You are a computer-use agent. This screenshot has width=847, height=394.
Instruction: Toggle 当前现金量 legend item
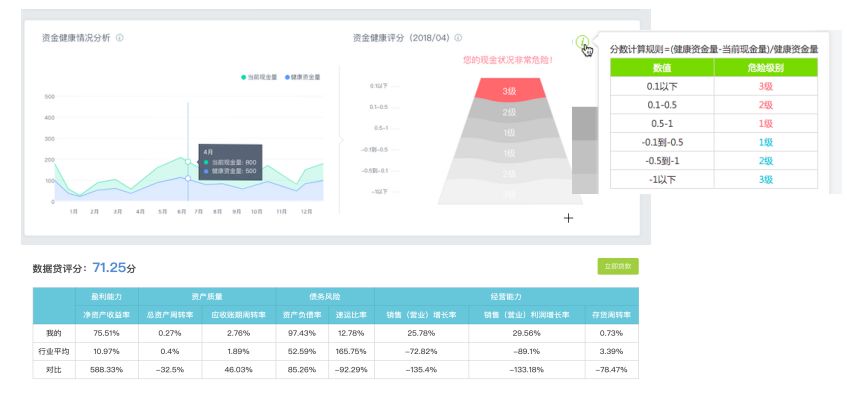(x=259, y=77)
